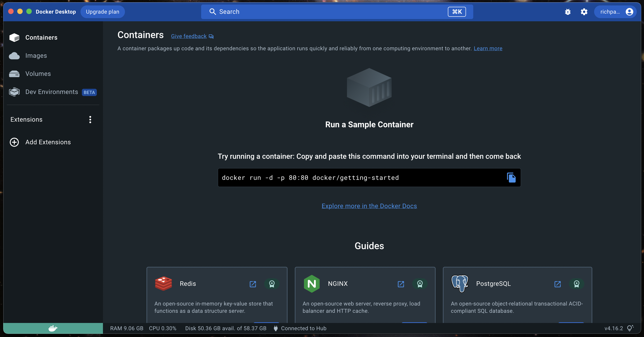Click the sample container cube illustration

point(369,88)
